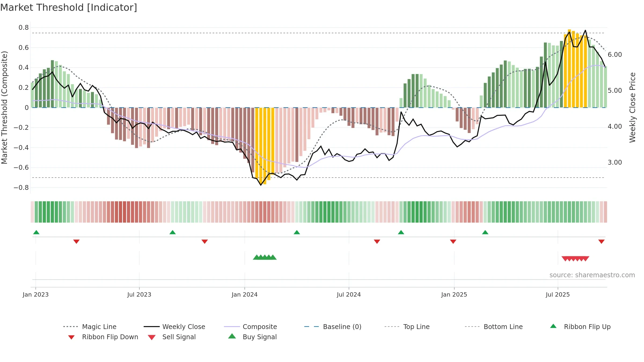Click the 6.00 price axis label
This screenshot has width=644, height=362.
click(x=615, y=55)
